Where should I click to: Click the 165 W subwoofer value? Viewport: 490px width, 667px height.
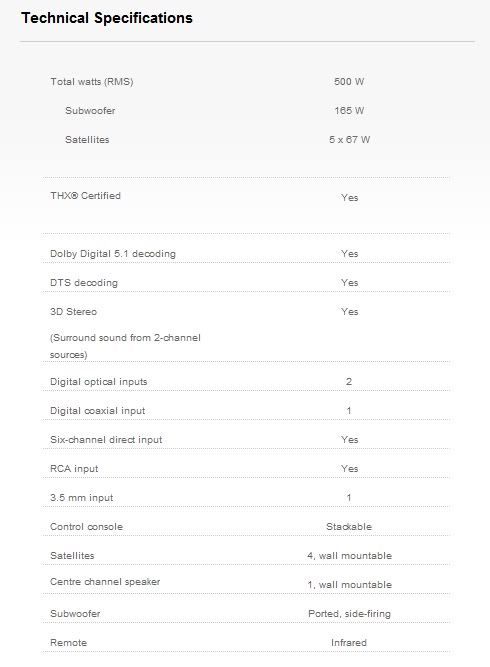pos(349,111)
